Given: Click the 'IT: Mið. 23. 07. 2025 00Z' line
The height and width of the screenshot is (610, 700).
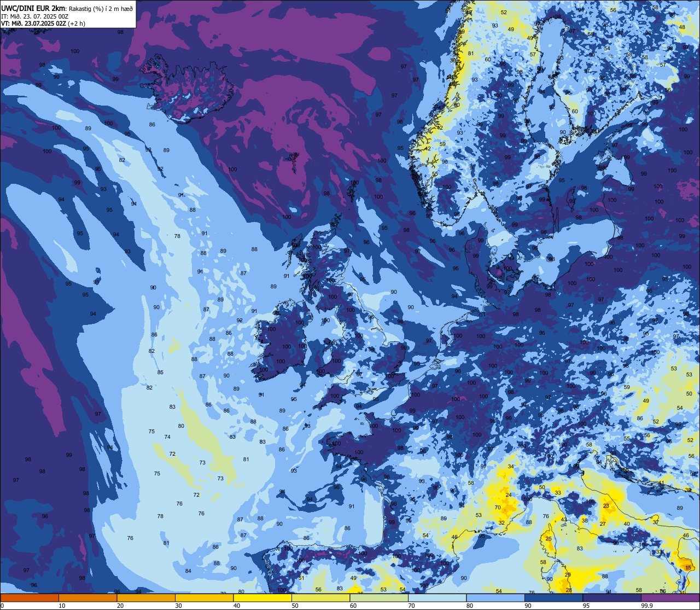Looking at the screenshot, I should pos(34,16).
